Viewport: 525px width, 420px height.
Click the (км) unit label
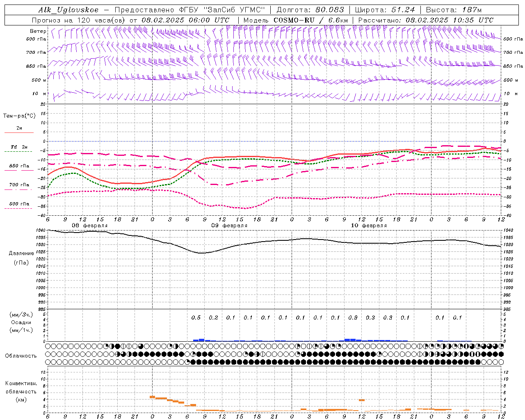[21, 399]
